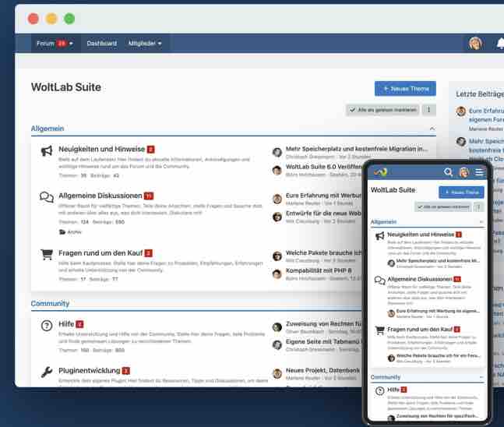Click the wrench icon of Pluginentwicklung
504x427 pixels.
(47, 372)
